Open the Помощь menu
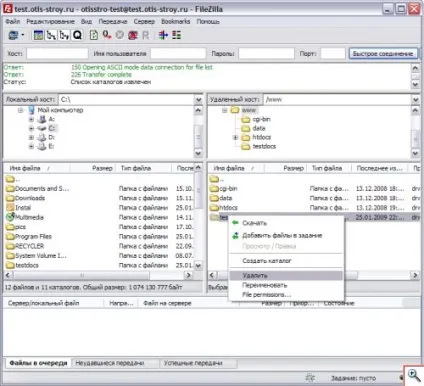The width and height of the screenshot is (424, 386). [x=208, y=21]
